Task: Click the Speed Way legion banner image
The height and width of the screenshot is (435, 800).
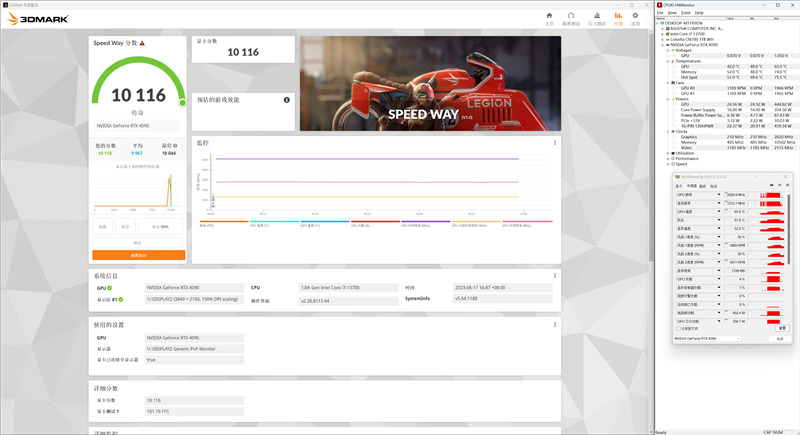Action: click(428, 84)
